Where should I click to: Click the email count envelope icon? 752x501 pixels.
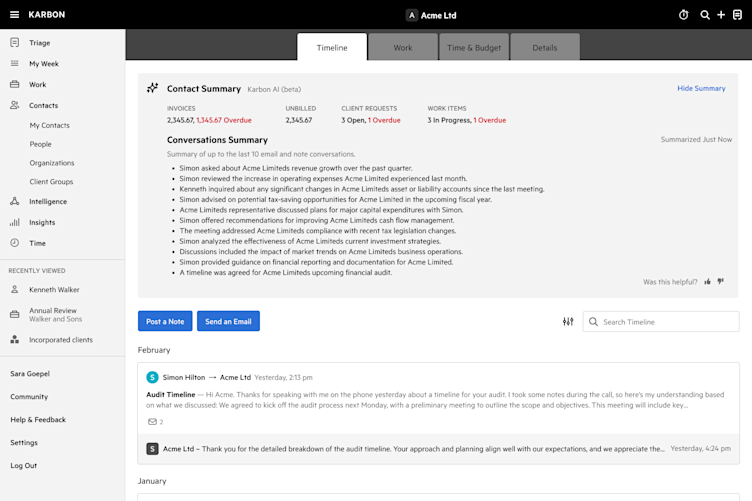coord(152,422)
